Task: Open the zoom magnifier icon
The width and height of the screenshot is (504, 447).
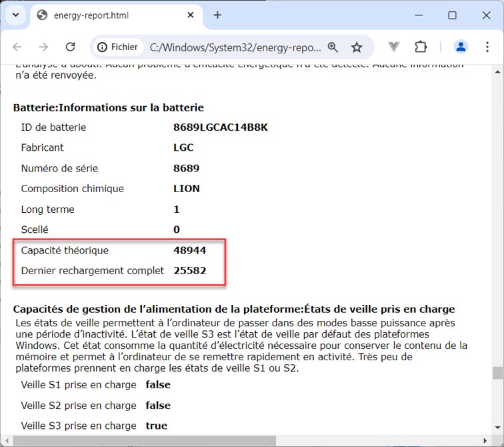Action: point(333,47)
